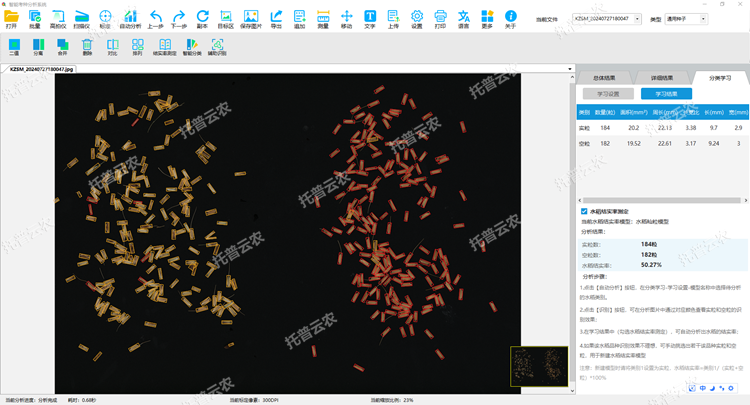Select the 测量 measure ruler tool

click(322, 18)
